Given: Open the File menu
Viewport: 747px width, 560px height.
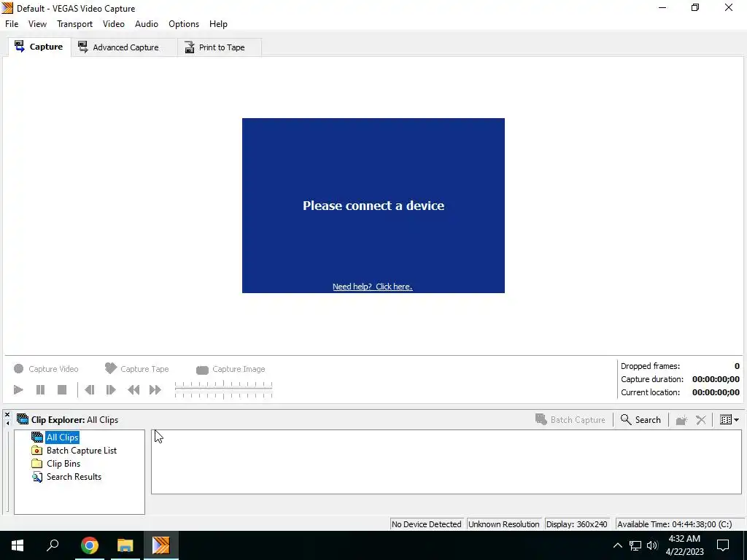Looking at the screenshot, I should [12, 24].
